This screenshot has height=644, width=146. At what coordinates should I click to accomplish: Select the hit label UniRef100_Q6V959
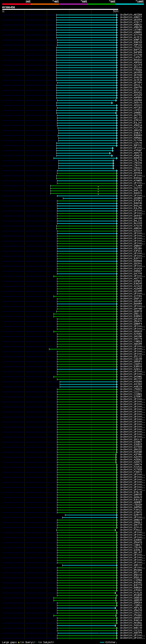[x=131, y=72]
